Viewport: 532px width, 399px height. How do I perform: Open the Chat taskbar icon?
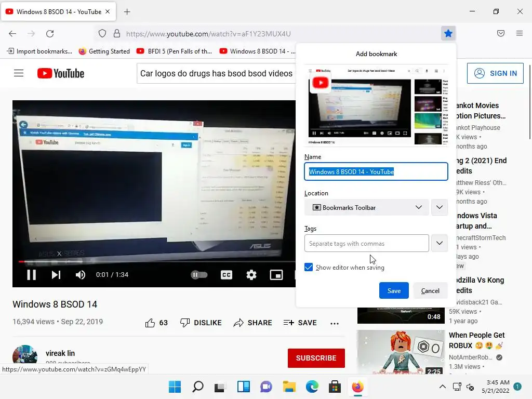[x=266, y=387]
